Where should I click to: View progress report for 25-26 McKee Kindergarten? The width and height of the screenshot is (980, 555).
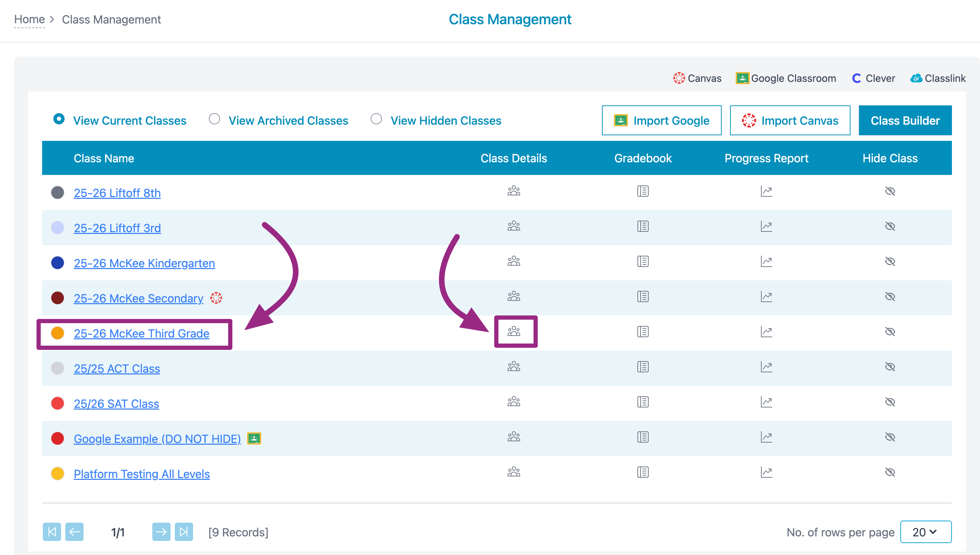tap(766, 261)
